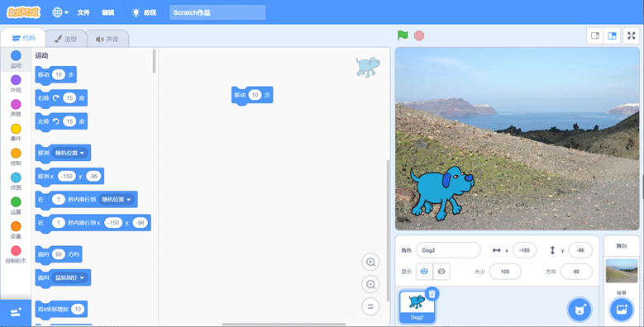Select the 声音 block category
The height and width of the screenshot is (327, 644).
(x=16, y=108)
